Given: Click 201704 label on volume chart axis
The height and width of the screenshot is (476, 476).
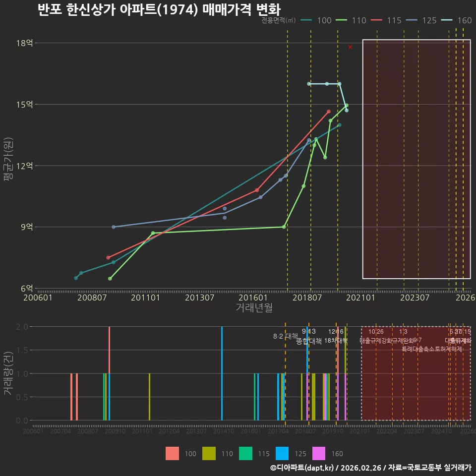Looking at the screenshot, I should point(278,431).
